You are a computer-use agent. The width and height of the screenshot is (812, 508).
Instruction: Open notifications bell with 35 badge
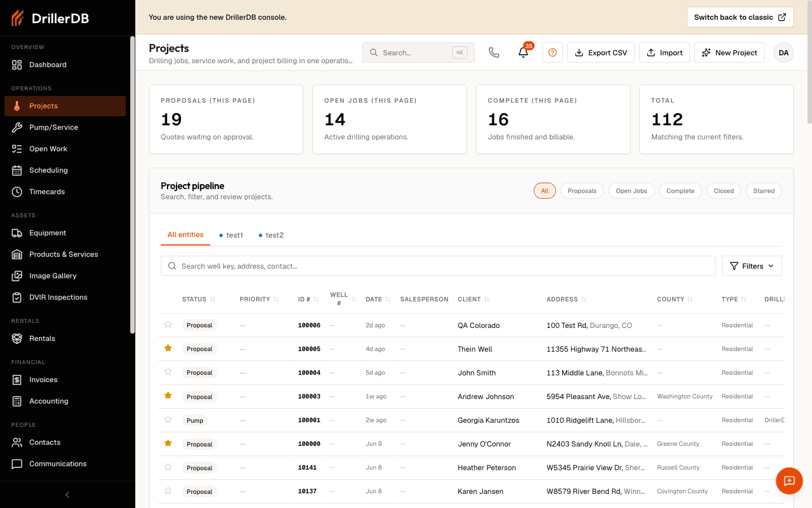click(523, 52)
